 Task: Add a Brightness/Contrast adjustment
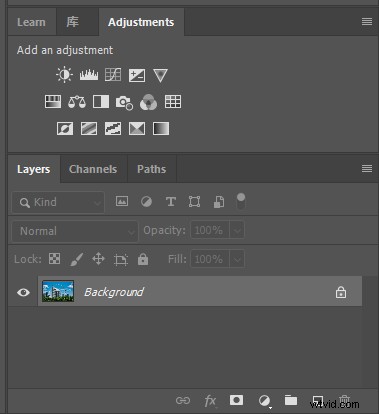[64, 75]
